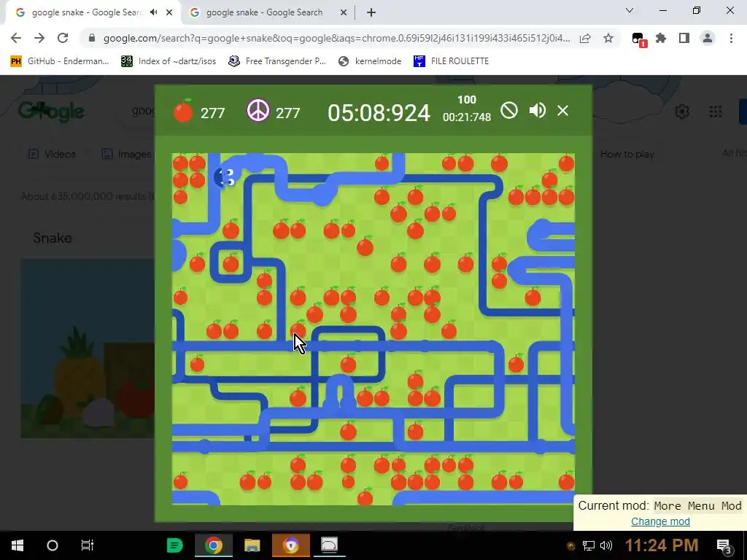Close the snake game overlay
Screen dimensions: 747x560
pos(562,111)
